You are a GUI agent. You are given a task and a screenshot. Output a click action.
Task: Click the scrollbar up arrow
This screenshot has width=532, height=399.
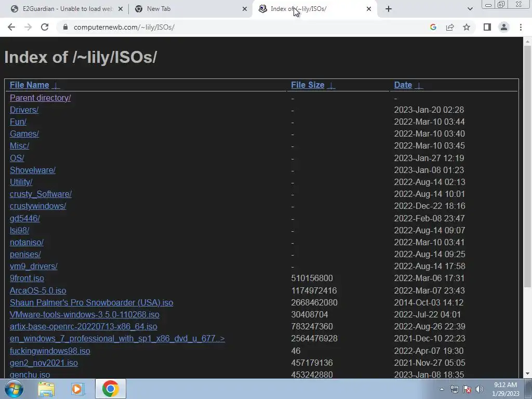(527, 42)
